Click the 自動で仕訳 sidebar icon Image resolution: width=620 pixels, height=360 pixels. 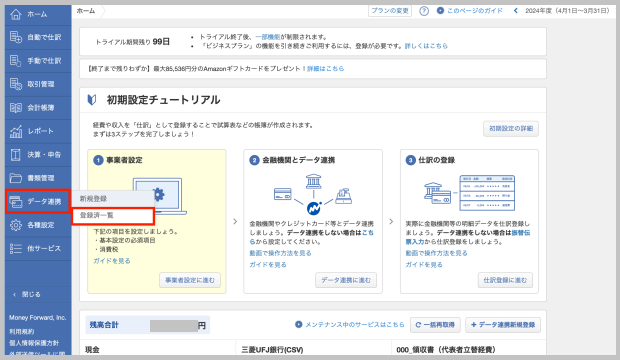[x=15, y=37]
